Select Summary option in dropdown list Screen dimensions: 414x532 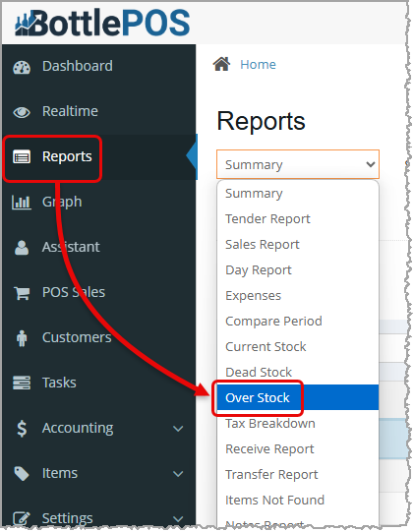pyautogui.click(x=298, y=194)
